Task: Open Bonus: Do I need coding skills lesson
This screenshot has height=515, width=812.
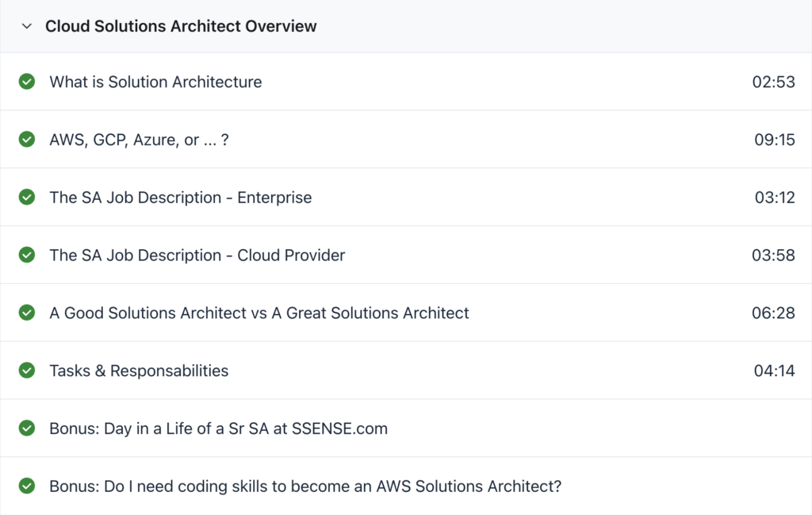Action: 305,486
